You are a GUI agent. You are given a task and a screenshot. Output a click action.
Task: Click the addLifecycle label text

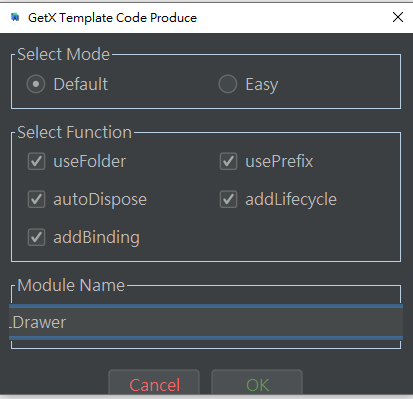pos(291,200)
